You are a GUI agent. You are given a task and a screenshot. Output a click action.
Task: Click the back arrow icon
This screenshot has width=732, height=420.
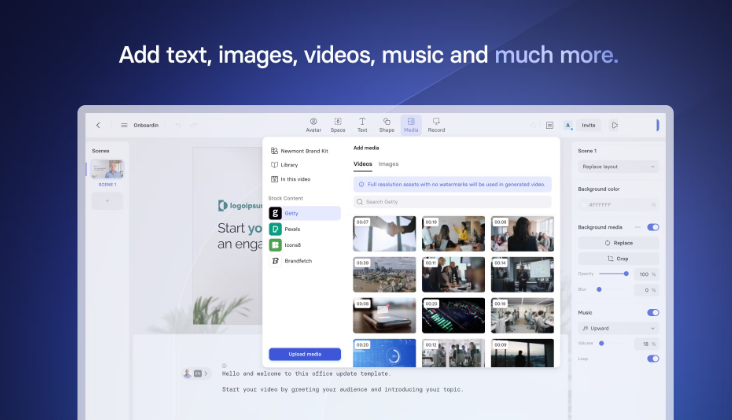tap(98, 125)
